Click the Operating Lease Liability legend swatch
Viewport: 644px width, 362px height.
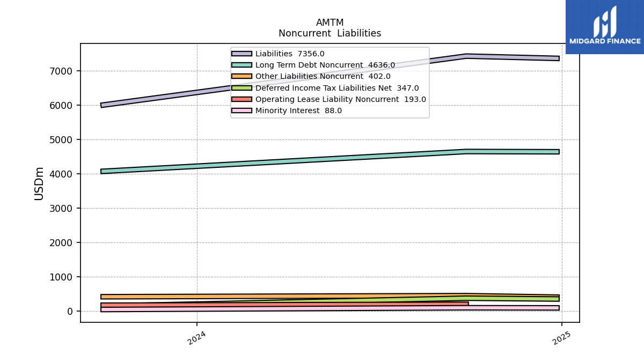click(x=241, y=99)
